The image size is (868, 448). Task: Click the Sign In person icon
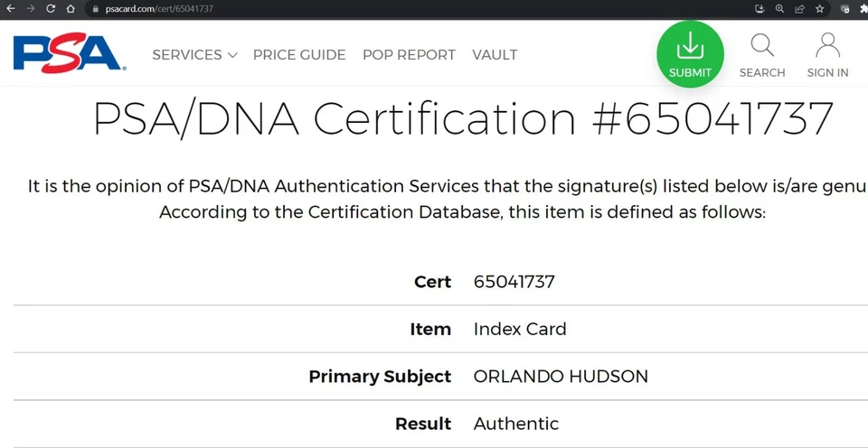pos(827,45)
